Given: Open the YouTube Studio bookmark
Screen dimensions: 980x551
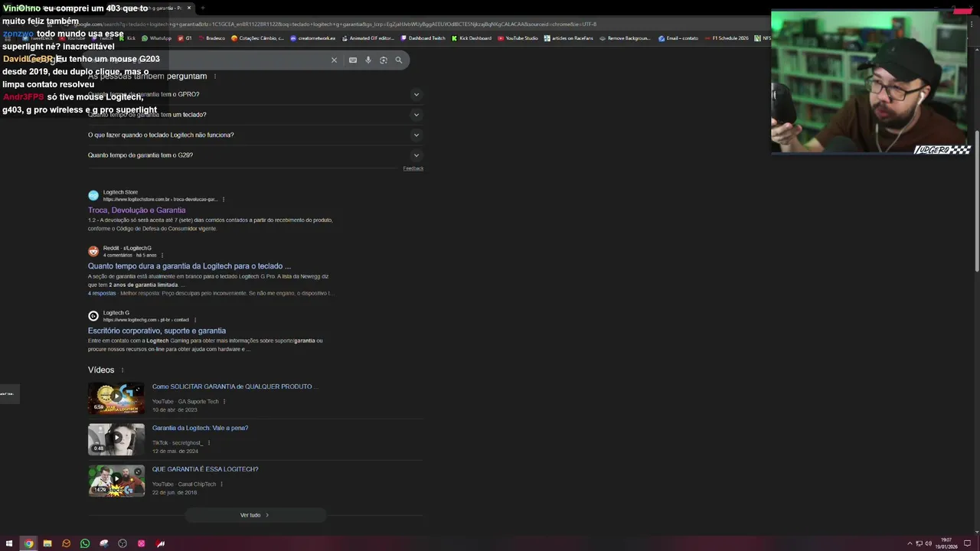Looking at the screenshot, I should pyautogui.click(x=518, y=38).
